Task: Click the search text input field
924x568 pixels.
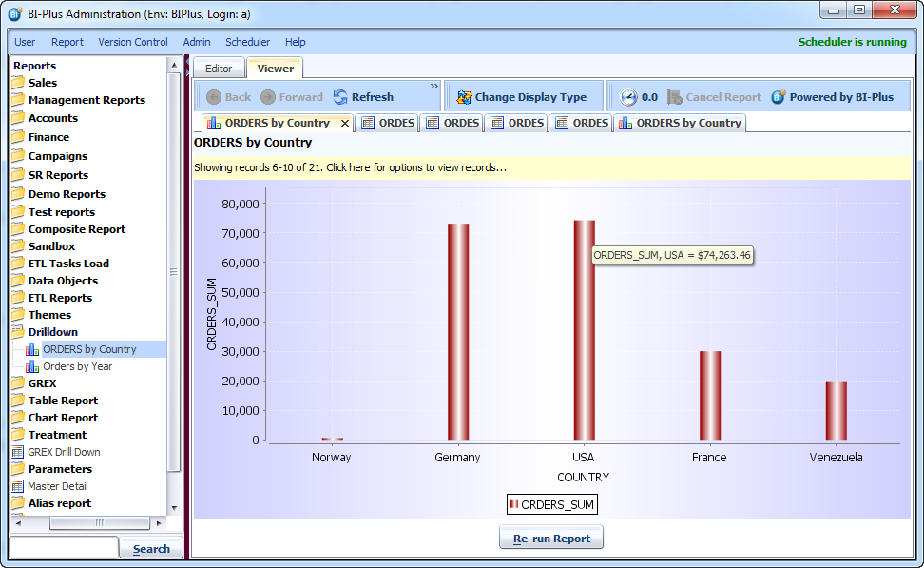Action: click(63, 548)
